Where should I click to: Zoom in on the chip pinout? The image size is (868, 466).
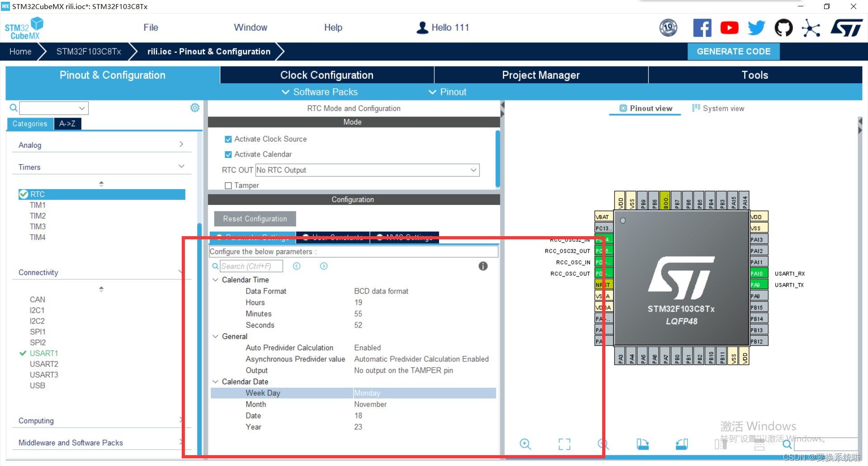[x=525, y=444]
